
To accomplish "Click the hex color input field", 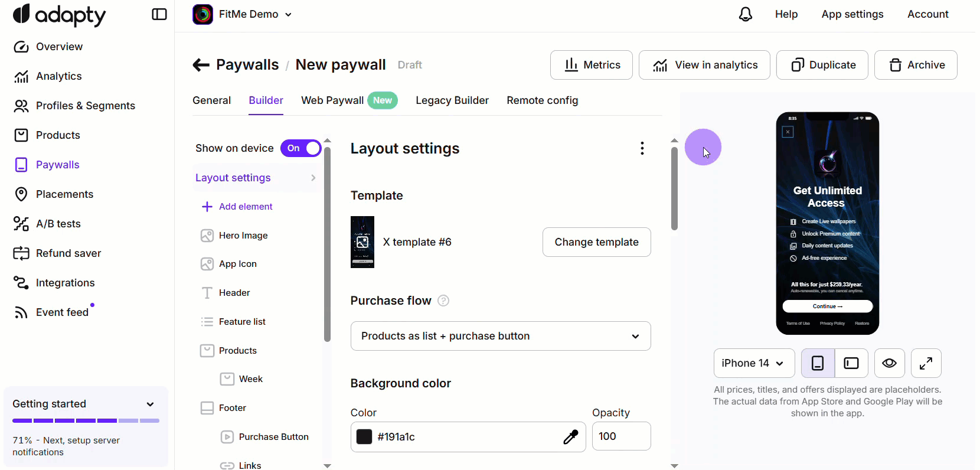I will point(468,437).
